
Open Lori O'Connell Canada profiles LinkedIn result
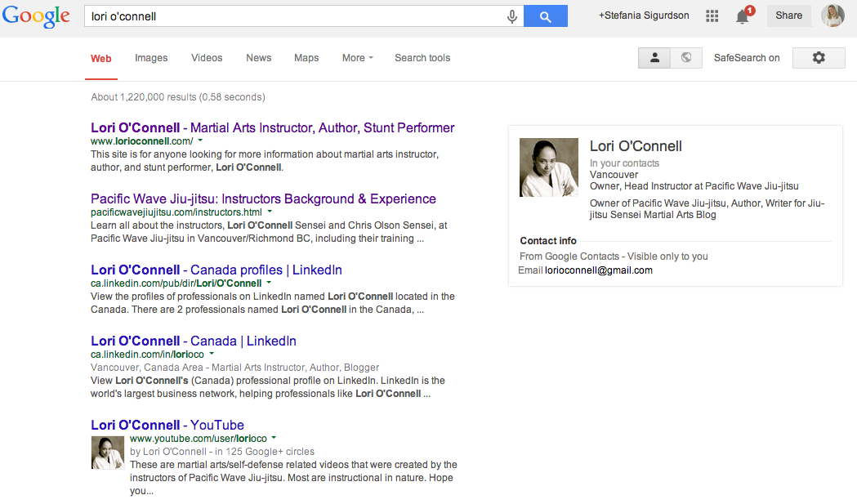click(x=216, y=270)
